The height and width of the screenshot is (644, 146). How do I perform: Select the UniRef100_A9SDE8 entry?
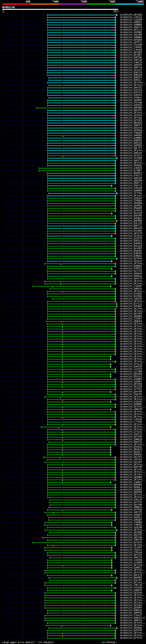[x=131, y=40]
